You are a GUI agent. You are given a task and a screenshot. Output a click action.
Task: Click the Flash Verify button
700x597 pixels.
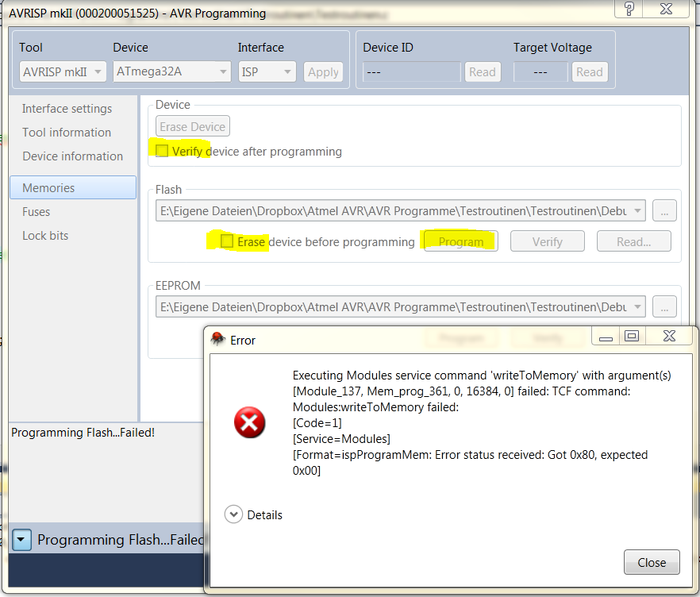coord(548,241)
